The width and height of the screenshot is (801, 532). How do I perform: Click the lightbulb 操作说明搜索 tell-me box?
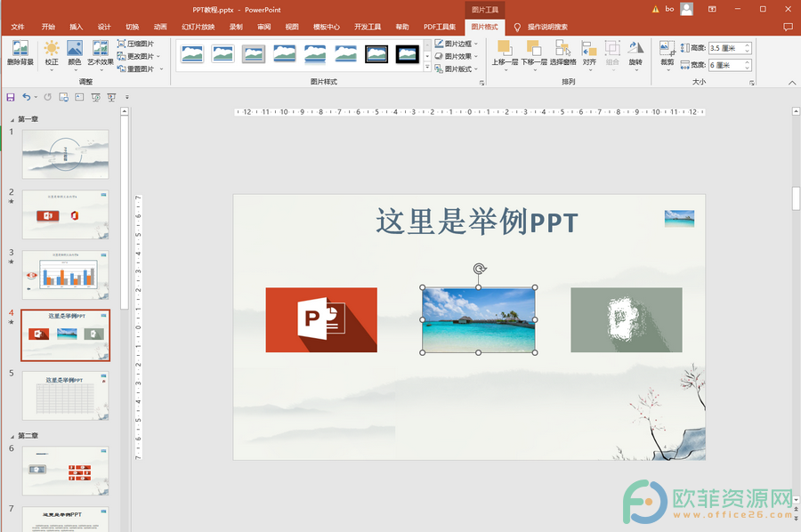tap(541, 27)
